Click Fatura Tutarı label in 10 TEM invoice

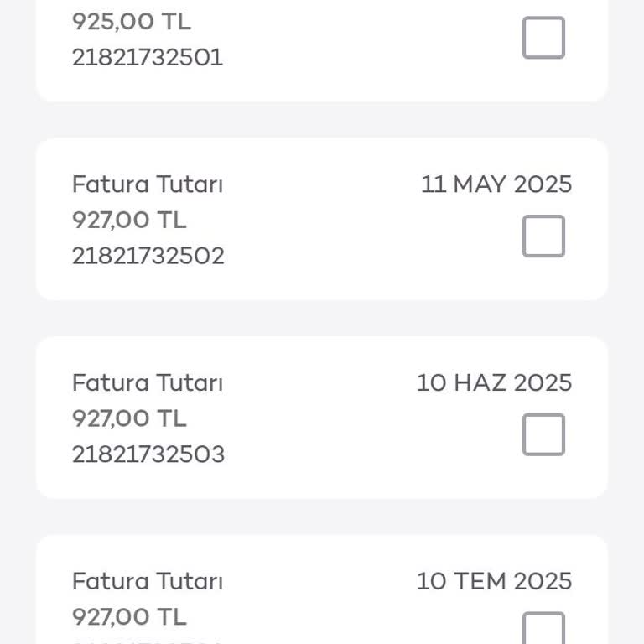click(x=148, y=581)
